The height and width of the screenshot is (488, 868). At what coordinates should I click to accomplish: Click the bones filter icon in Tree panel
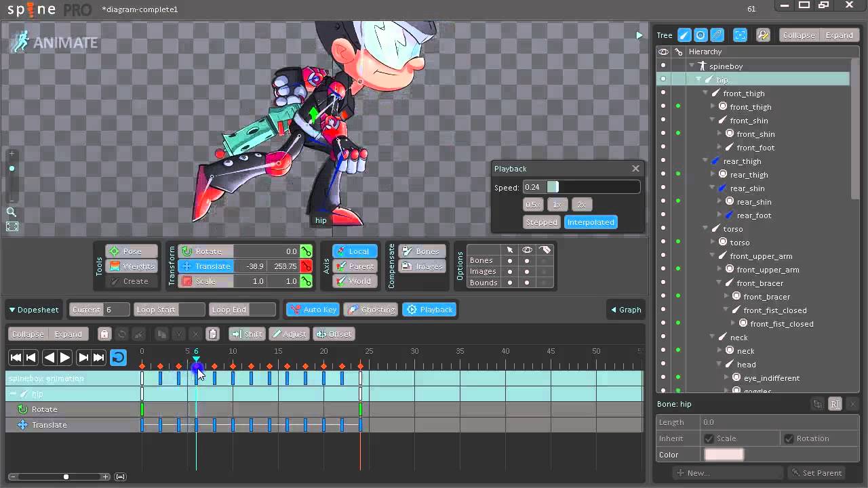tap(684, 35)
